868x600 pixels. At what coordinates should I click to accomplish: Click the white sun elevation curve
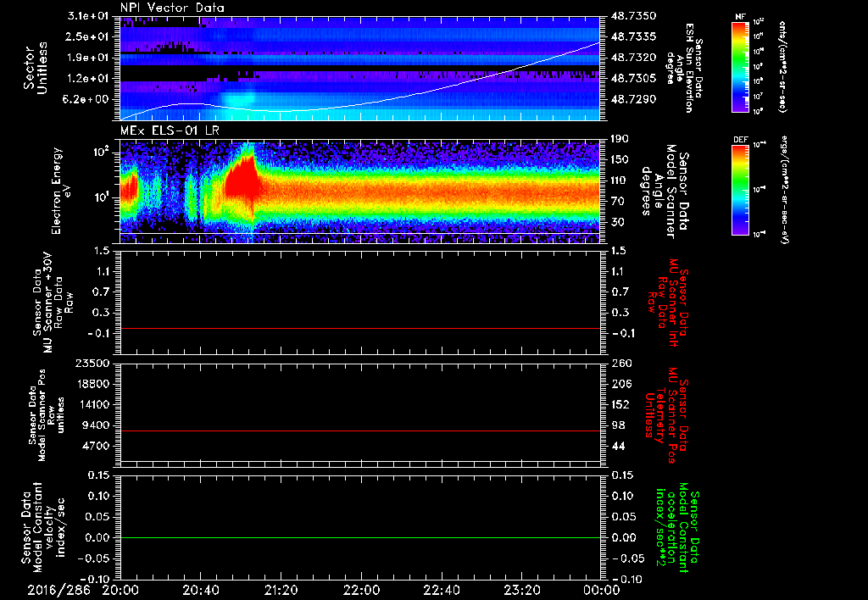[359, 106]
